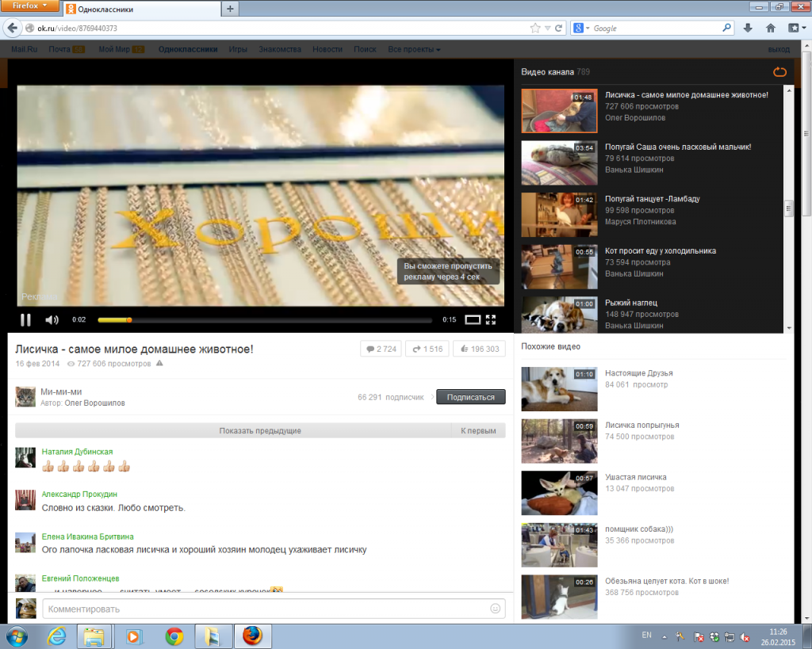Viewport: 812px width, 649px height.
Task: Open Поиск in top navigation
Action: tap(365, 49)
